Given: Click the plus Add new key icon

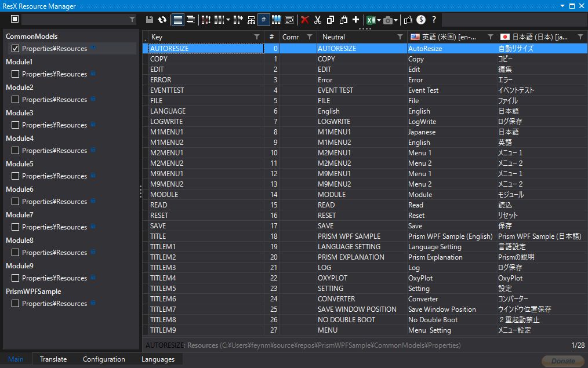Looking at the screenshot, I should tap(356, 19).
